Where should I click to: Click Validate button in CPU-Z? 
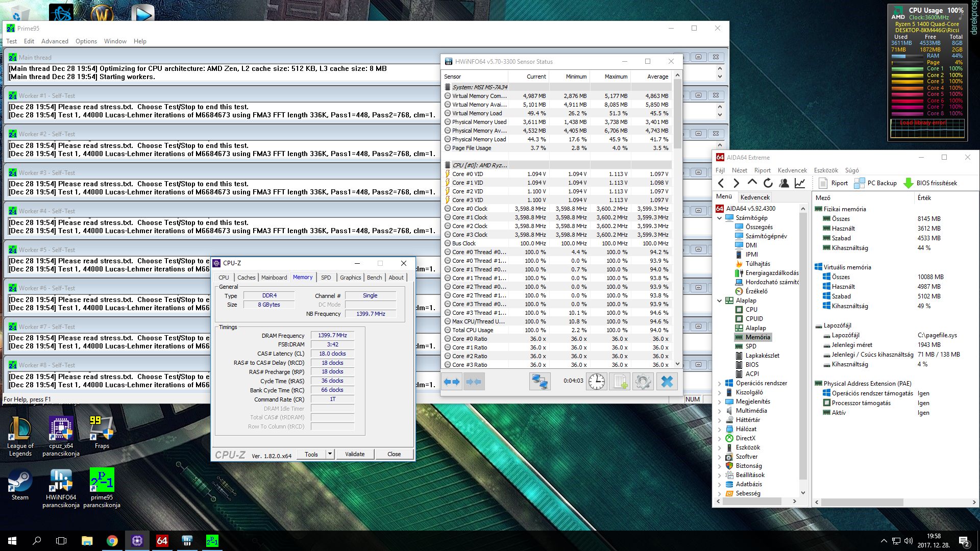355,454
